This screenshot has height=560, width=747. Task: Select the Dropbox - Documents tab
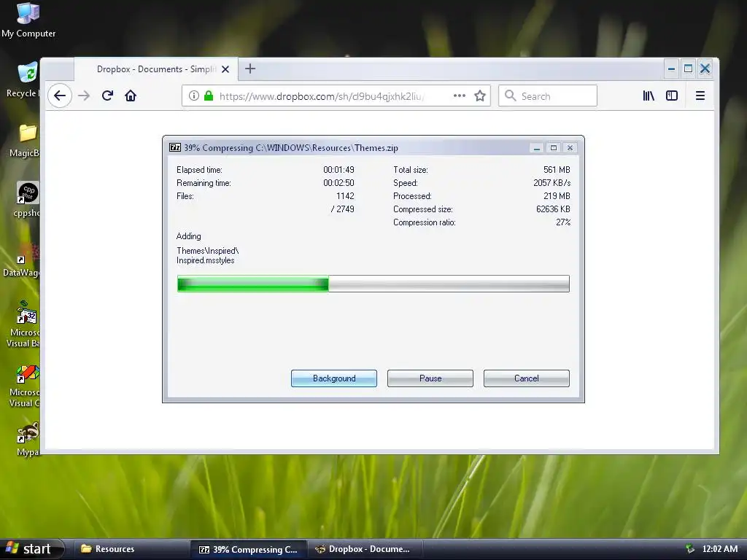156,69
